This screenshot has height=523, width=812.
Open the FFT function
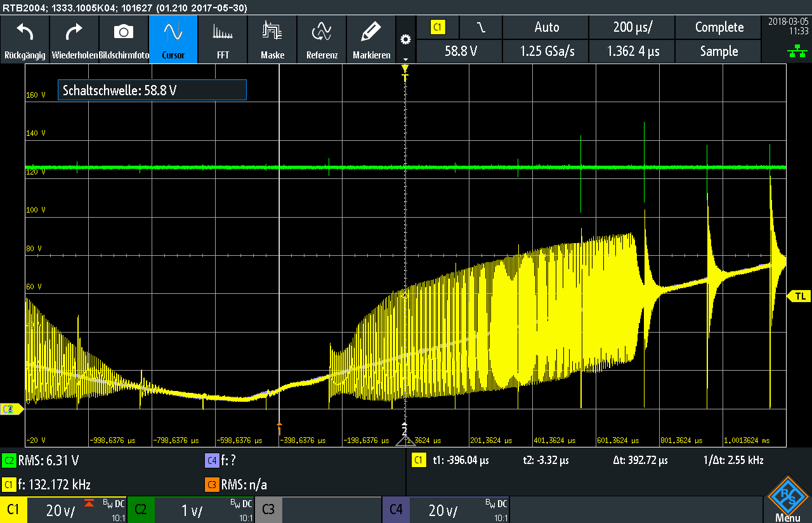pos(223,39)
